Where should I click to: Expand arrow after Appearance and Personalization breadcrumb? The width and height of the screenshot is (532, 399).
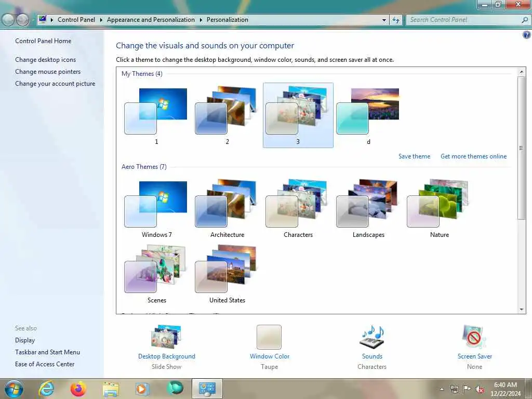(201, 20)
